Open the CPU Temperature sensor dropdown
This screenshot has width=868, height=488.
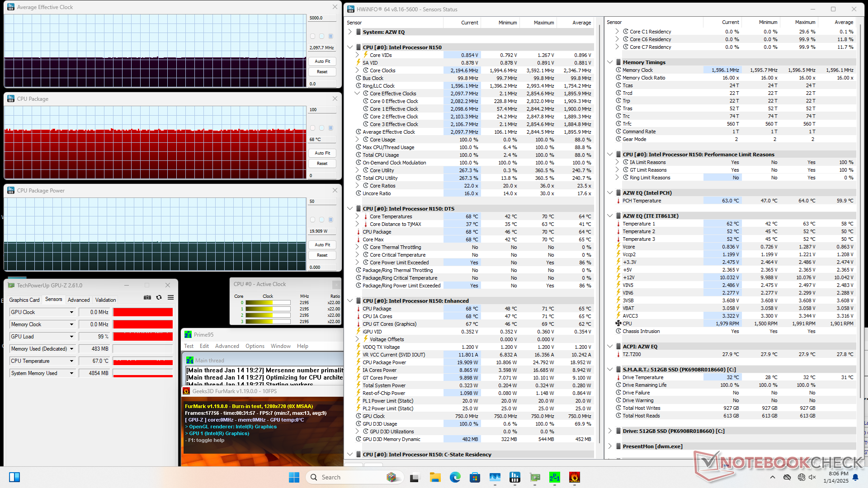[71, 361]
